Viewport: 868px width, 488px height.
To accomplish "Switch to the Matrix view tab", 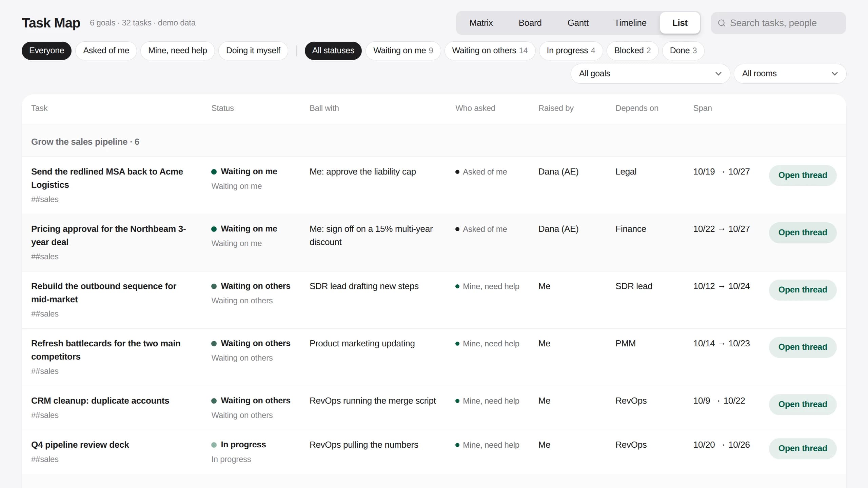I will click(481, 23).
